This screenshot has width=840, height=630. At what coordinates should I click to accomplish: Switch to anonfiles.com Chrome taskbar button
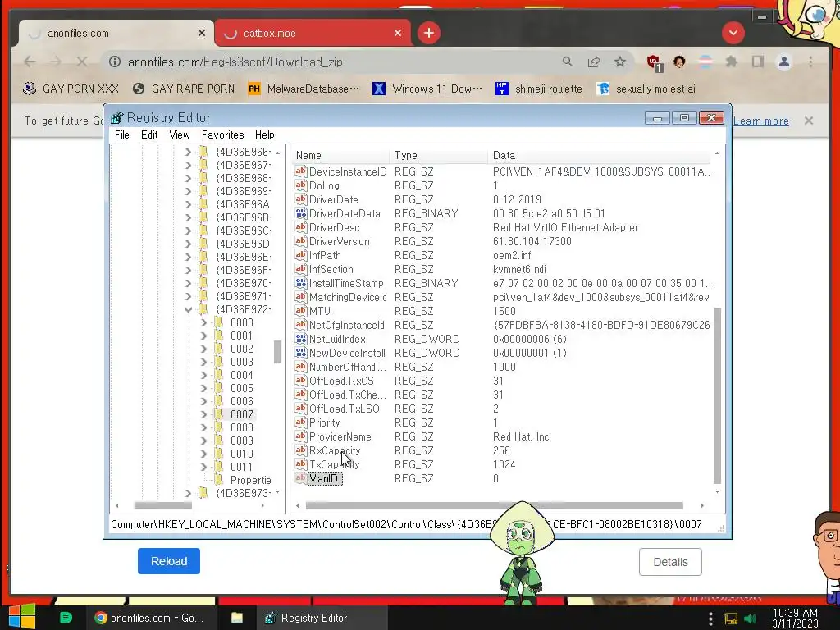[151, 618]
